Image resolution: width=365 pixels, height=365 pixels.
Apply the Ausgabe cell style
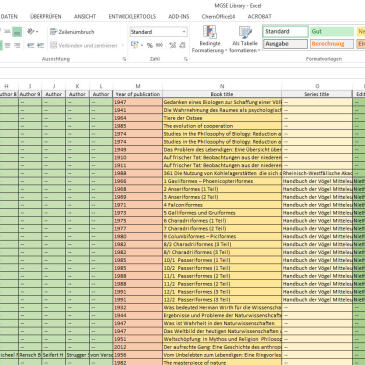286,44
